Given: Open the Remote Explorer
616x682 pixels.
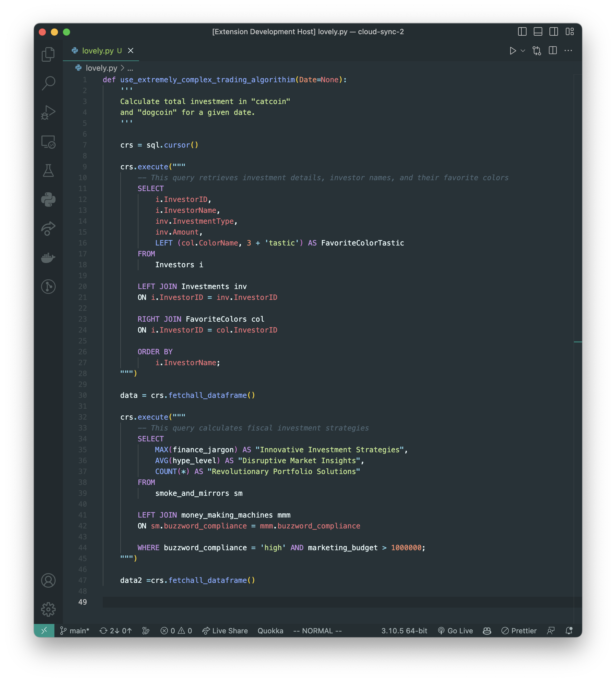Looking at the screenshot, I should click(x=48, y=143).
